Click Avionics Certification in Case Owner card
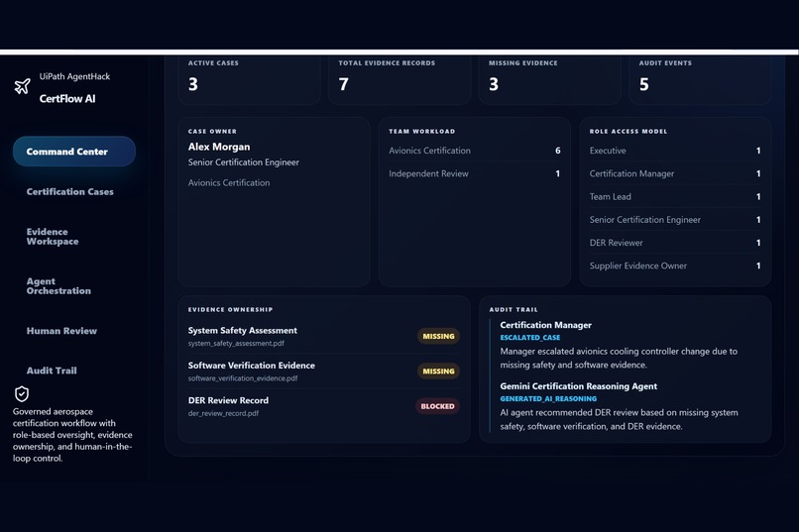Screen dimensions: 799x532 [x=229, y=182]
